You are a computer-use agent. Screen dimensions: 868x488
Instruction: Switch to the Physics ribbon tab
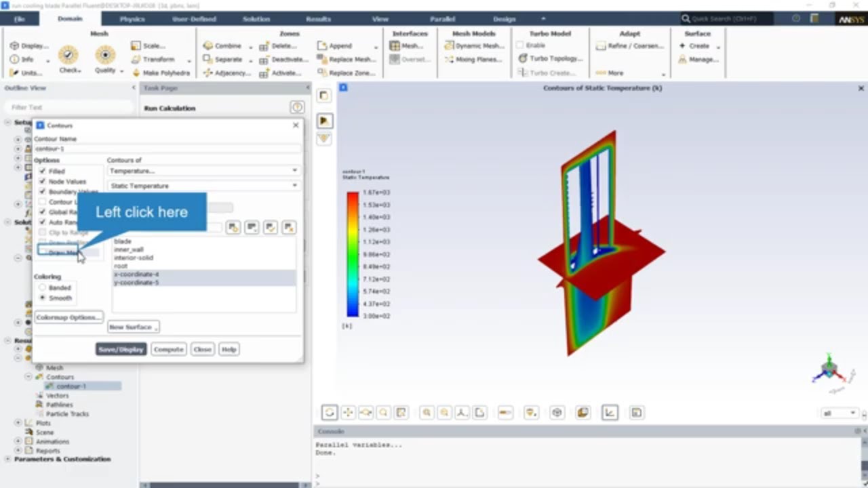pos(132,19)
